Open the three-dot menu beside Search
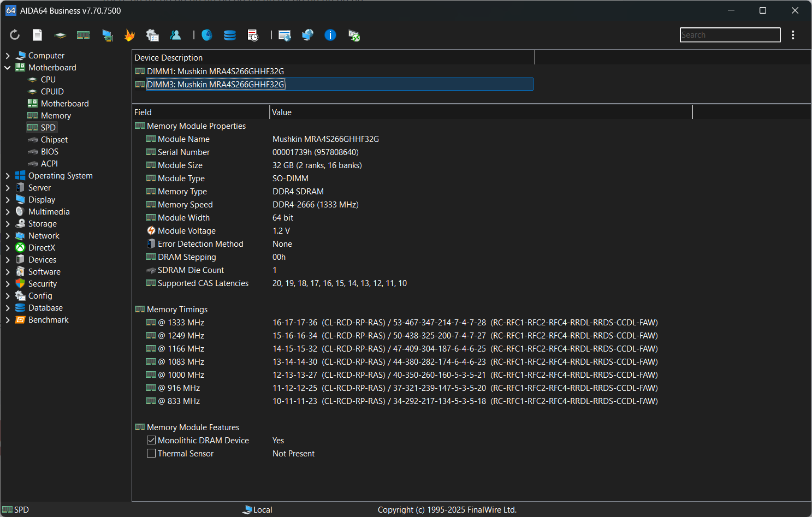 (x=793, y=35)
